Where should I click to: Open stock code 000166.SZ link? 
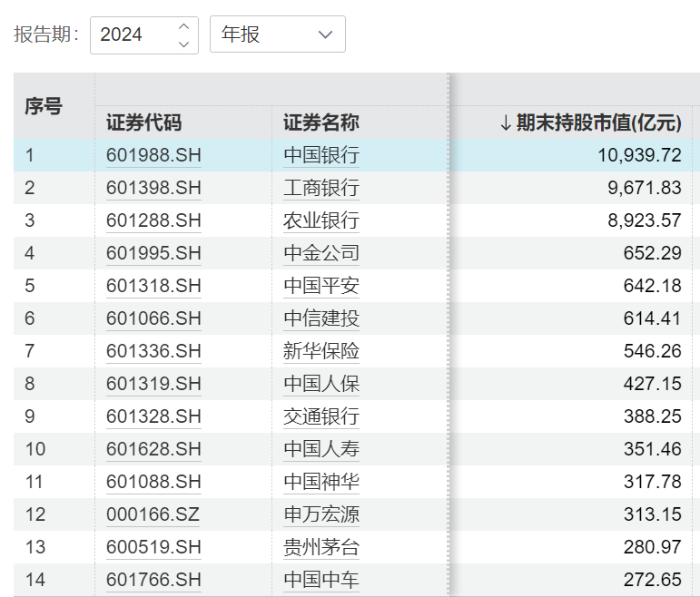pyautogui.click(x=153, y=514)
